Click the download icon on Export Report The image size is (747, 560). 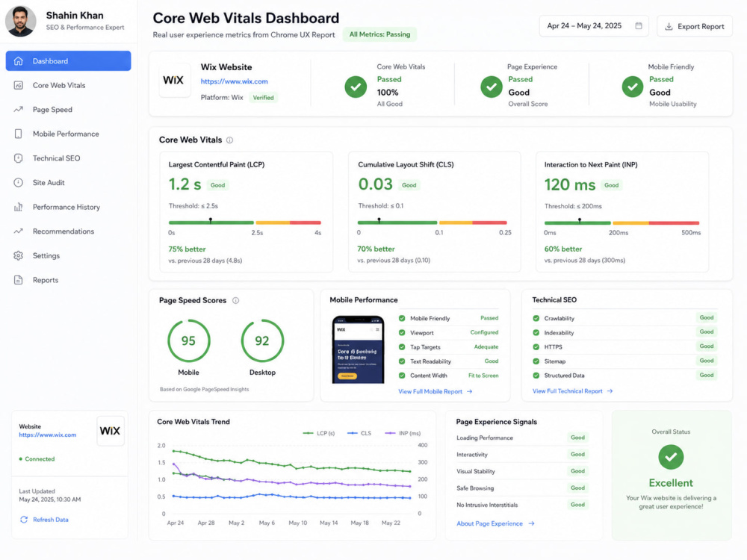pyautogui.click(x=669, y=26)
